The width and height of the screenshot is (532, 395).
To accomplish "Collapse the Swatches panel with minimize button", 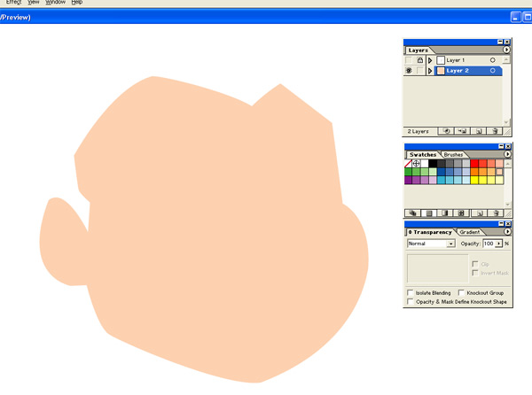I will click(x=501, y=146).
